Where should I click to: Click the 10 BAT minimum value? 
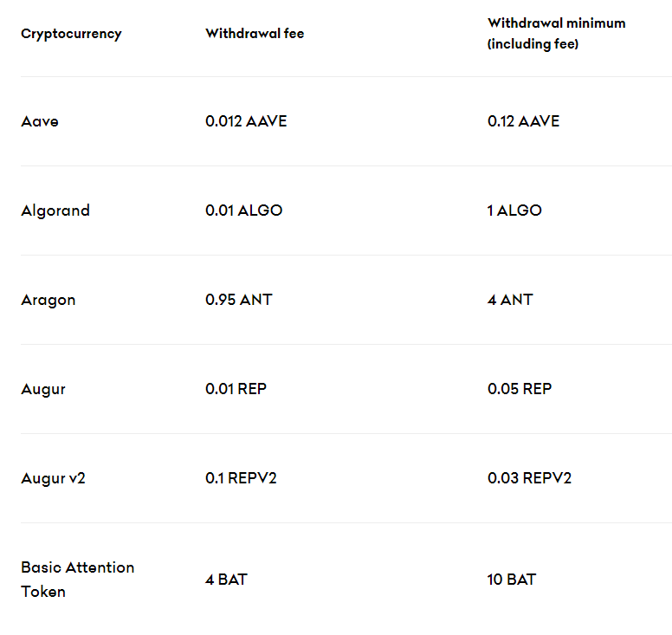pyautogui.click(x=511, y=580)
